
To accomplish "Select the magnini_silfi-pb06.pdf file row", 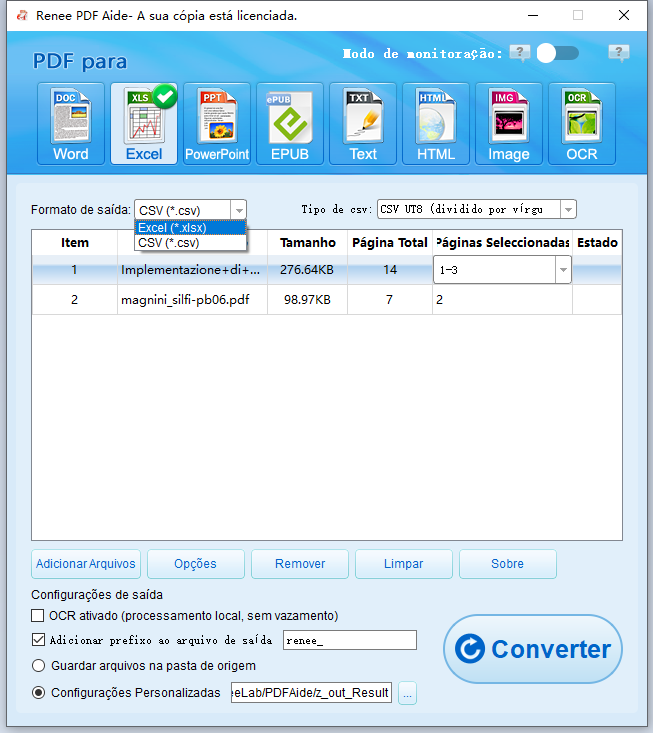I will 326,300.
